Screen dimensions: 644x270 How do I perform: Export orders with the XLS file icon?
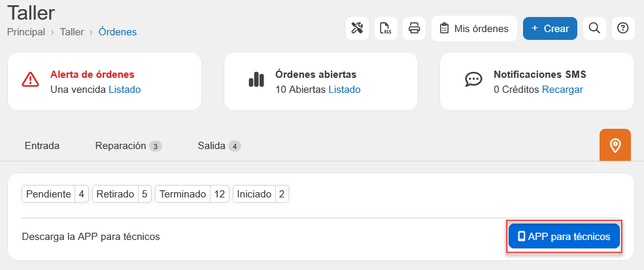click(x=386, y=28)
